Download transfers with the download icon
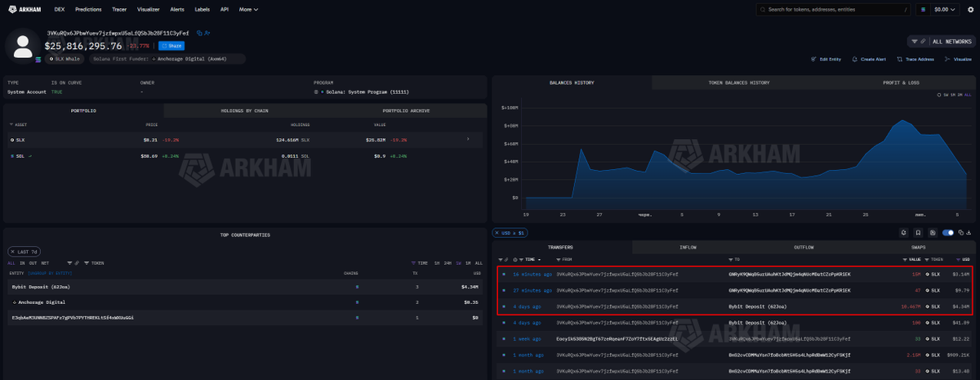The width and height of the screenshot is (980, 380). click(969, 233)
